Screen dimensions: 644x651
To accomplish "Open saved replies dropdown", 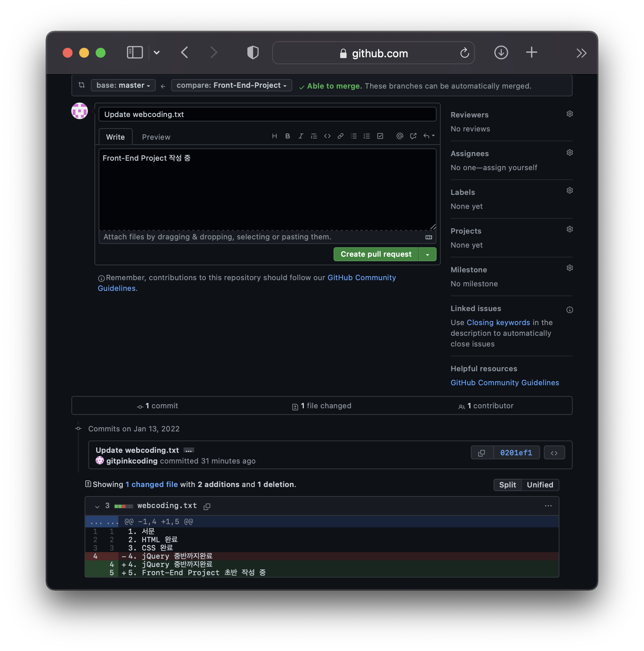I will (429, 136).
